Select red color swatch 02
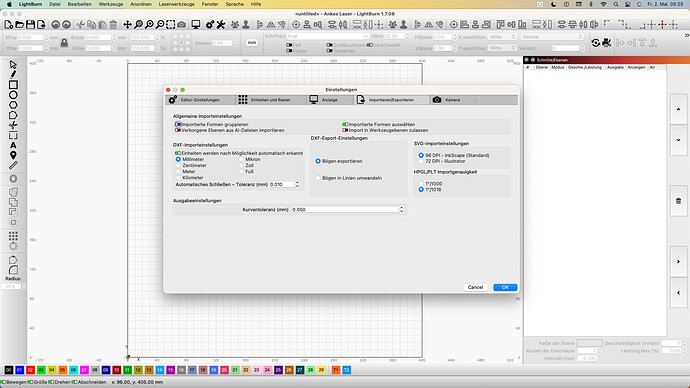690x388 pixels. pyautogui.click(x=30, y=370)
